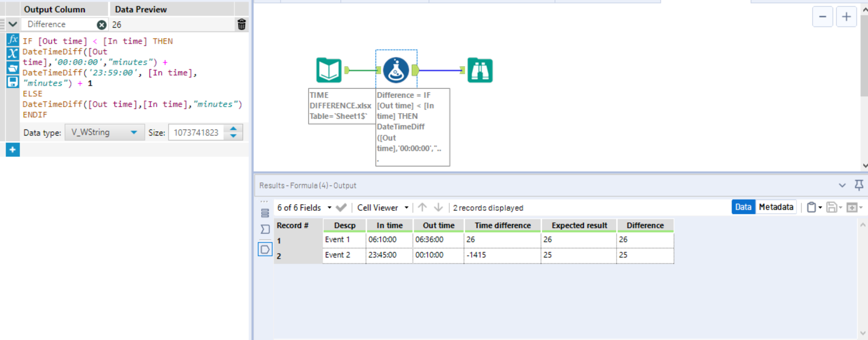Select the Browse binoculars tool
Screen dimensions: 868x340
(x=480, y=71)
